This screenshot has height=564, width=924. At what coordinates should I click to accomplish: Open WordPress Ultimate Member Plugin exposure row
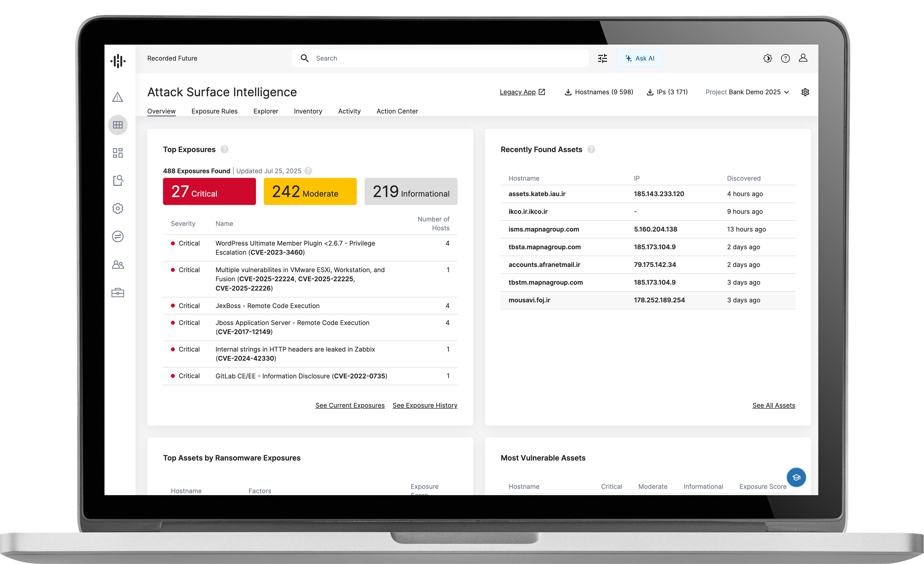pyautogui.click(x=310, y=248)
